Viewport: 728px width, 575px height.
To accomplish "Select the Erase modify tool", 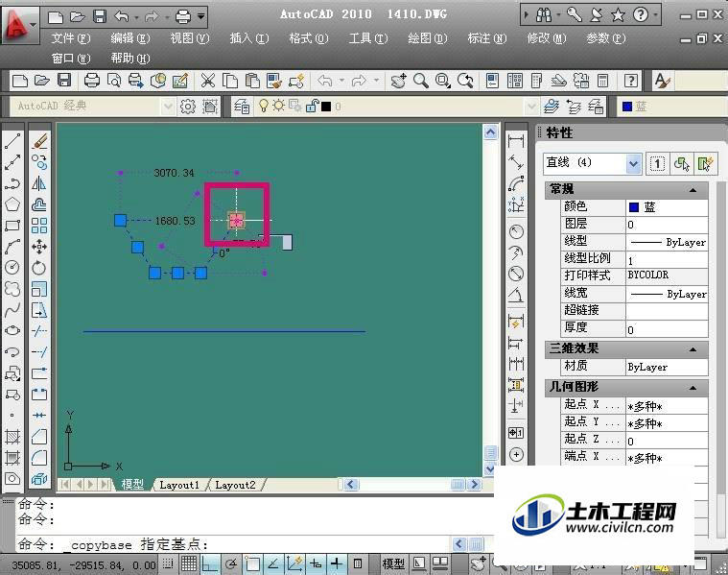I will point(39,140).
